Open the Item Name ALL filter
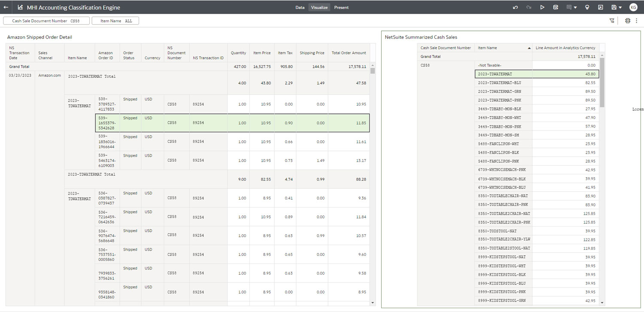The width and height of the screenshot is (644, 312). [115, 21]
